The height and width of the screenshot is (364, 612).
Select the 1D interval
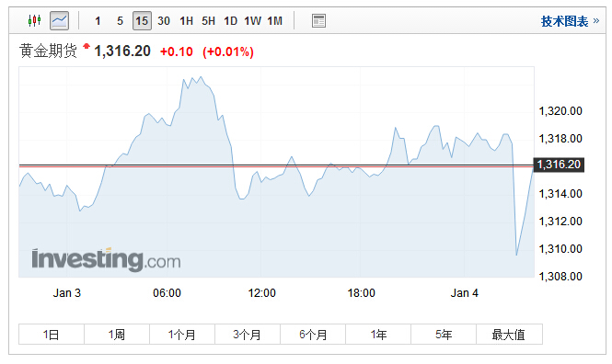[230, 20]
